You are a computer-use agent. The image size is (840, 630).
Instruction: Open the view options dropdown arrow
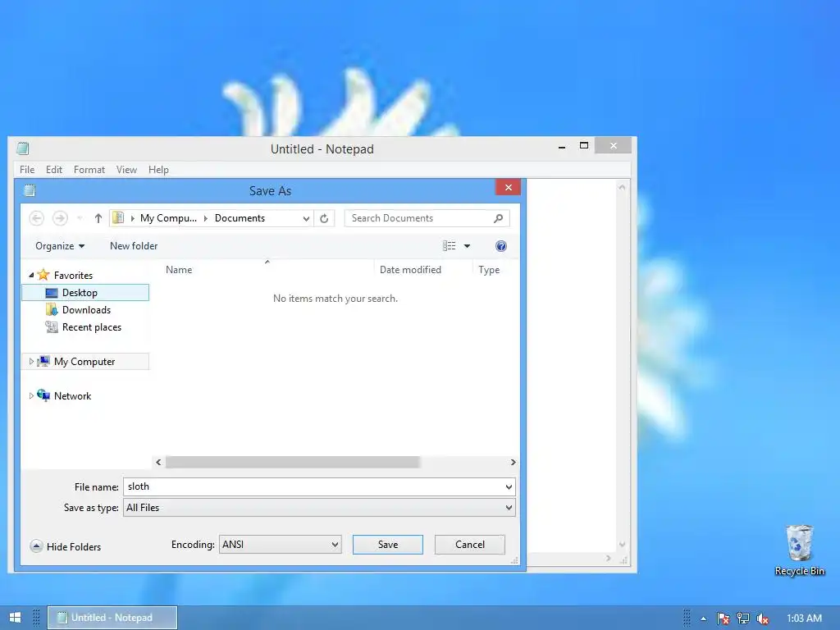pyautogui.click(x=467, y=246)
